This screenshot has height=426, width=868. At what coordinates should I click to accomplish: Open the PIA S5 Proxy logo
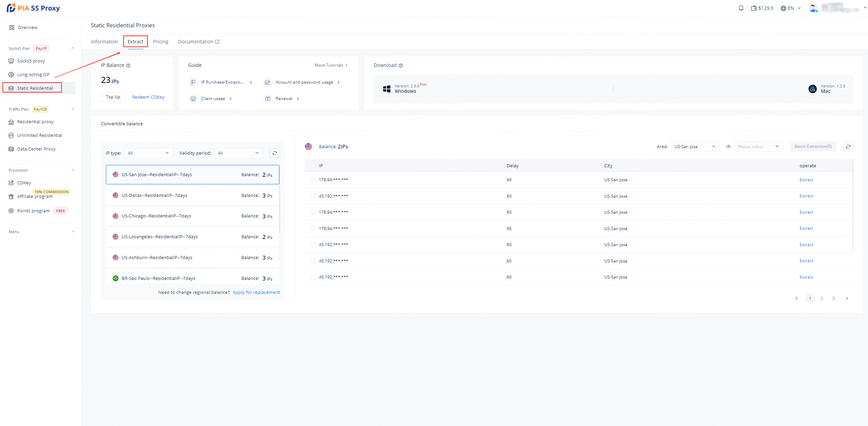33,8
